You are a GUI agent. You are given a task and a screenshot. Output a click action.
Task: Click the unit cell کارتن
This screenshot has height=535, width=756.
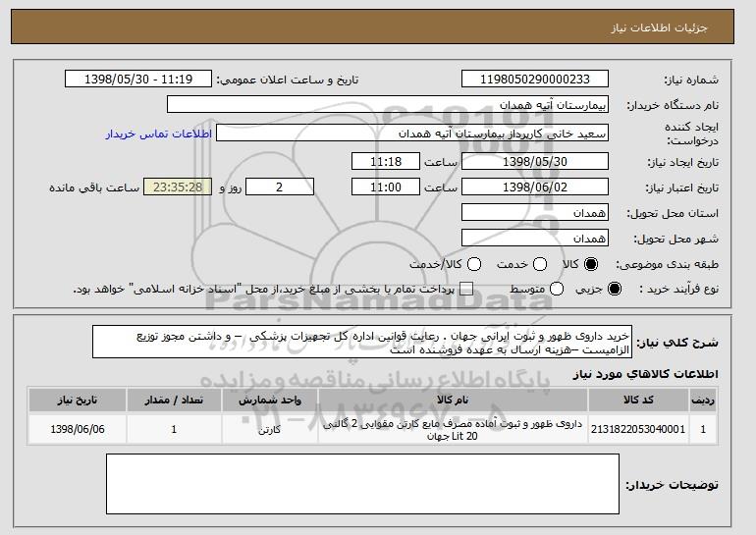270,429
